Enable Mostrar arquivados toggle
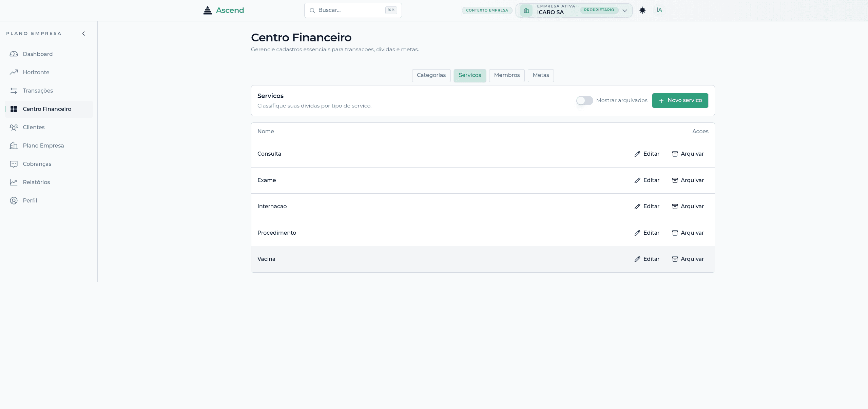Image resolution: width=868 pixels, height=409 pixels. click(x=584, y=100)
